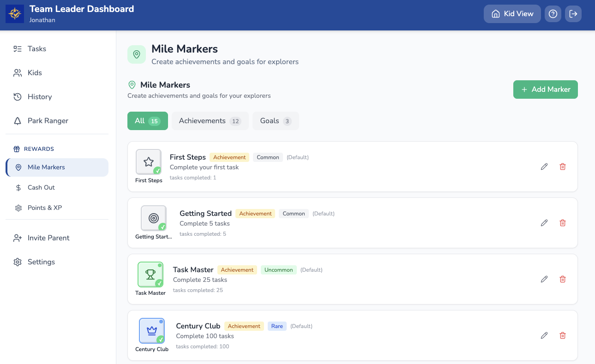Edit the Task Master marker
The height and width of the screenshot is (364, 595).
pos(544,279)
